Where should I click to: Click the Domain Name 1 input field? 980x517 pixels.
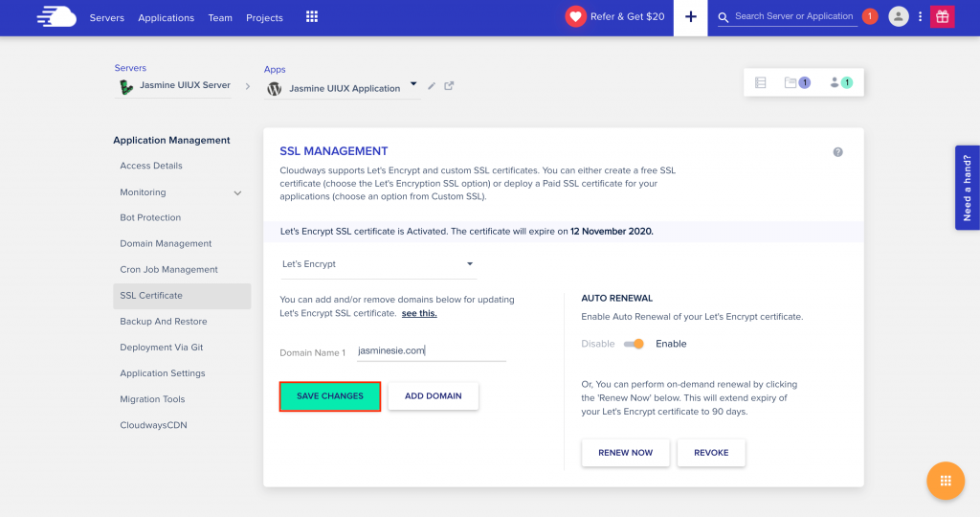432,351
